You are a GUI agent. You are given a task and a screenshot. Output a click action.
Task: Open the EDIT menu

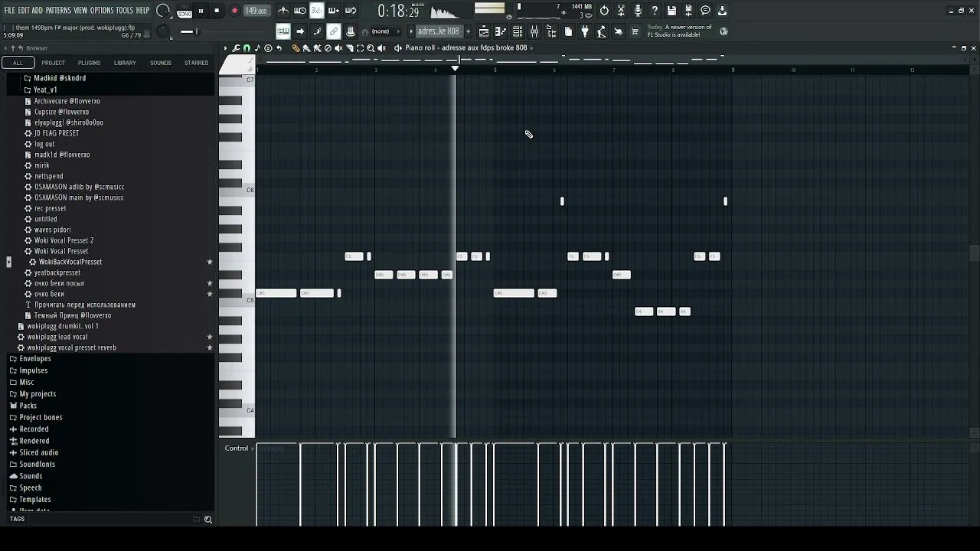(23, 10)
